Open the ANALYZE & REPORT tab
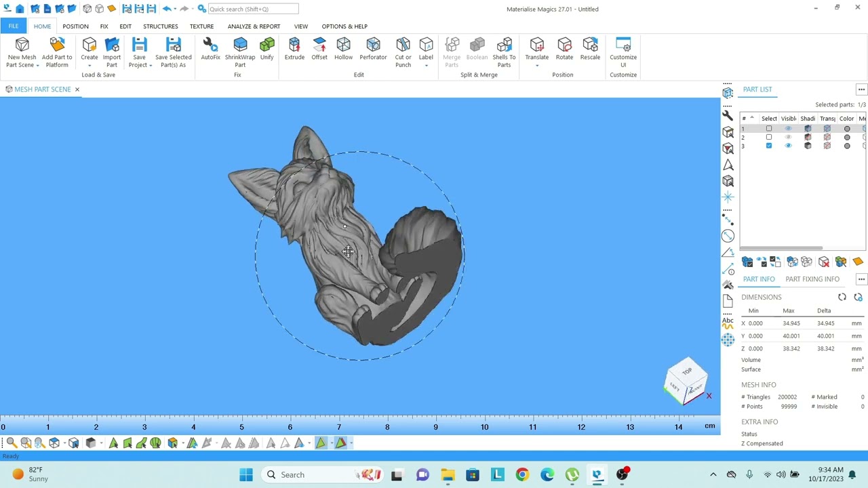Screen dimensions: 868x488 pyautogui.click(x=254, y=26)
